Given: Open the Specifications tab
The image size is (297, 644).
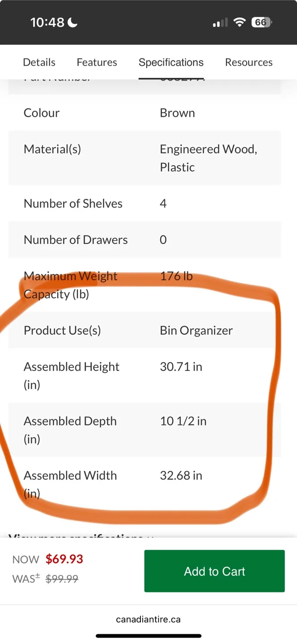Looking at the screenshot, I should point(171,62).
